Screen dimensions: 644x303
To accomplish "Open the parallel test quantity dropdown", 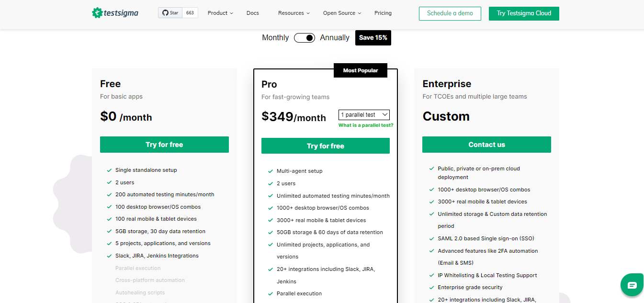I will [x=364, y=114].
